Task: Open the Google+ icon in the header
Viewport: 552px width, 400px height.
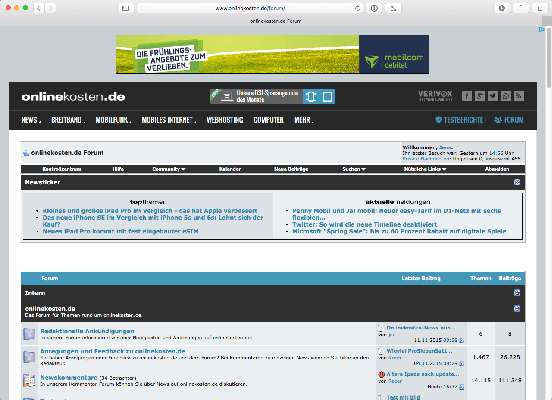Action: point(480,96)
